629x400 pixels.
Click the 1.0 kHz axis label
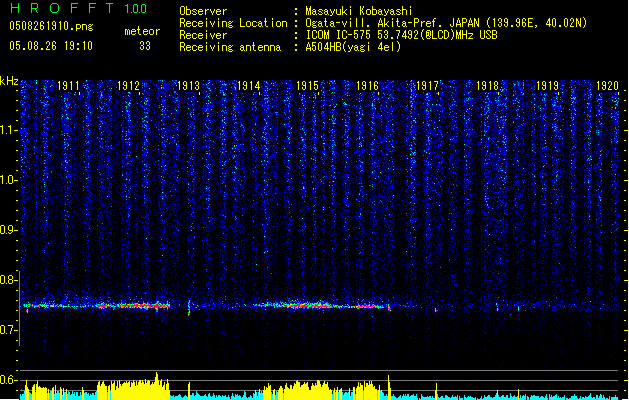(x=8, y=180)
